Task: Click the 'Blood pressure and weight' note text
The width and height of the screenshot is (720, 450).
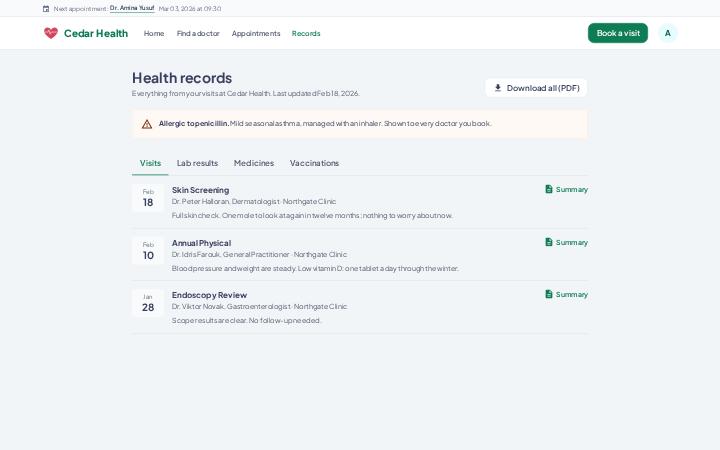Action: [315, 268]
